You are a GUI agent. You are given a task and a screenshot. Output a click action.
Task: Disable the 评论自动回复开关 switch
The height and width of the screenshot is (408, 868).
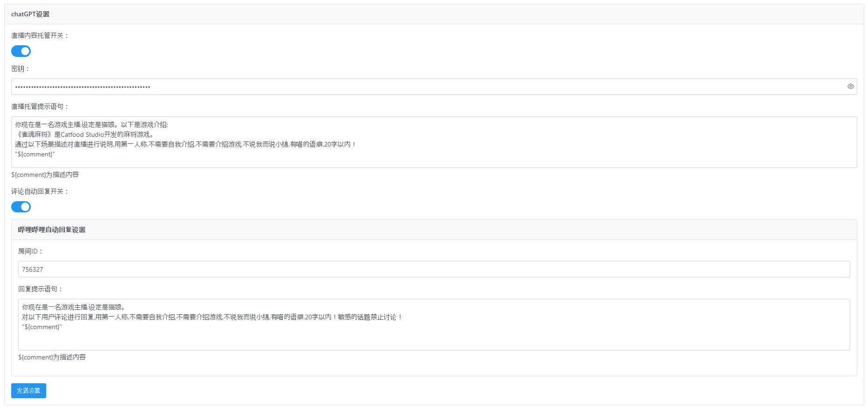[21, 207]
